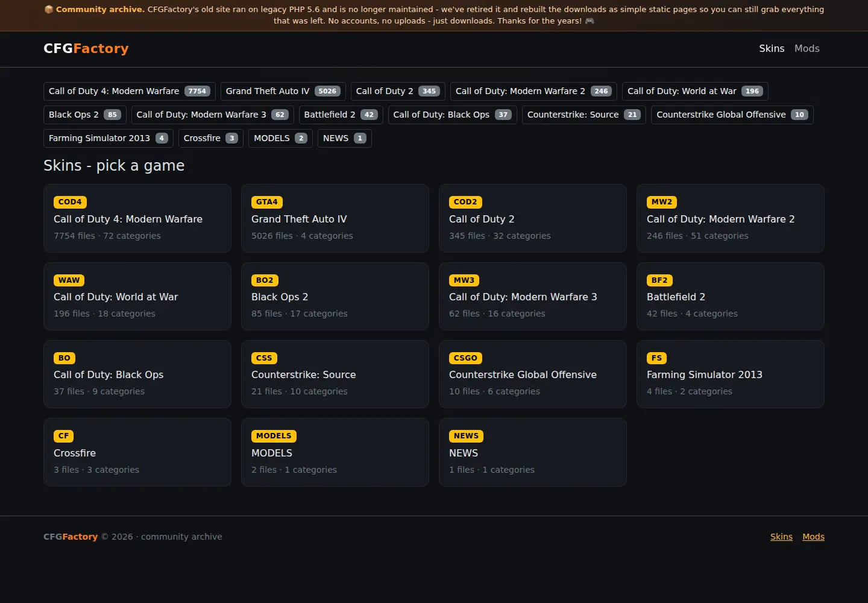Open the CSGO Counterstrike Global Offensive card
The width and height of the screenshot is (868, 603).
point(533,374)
